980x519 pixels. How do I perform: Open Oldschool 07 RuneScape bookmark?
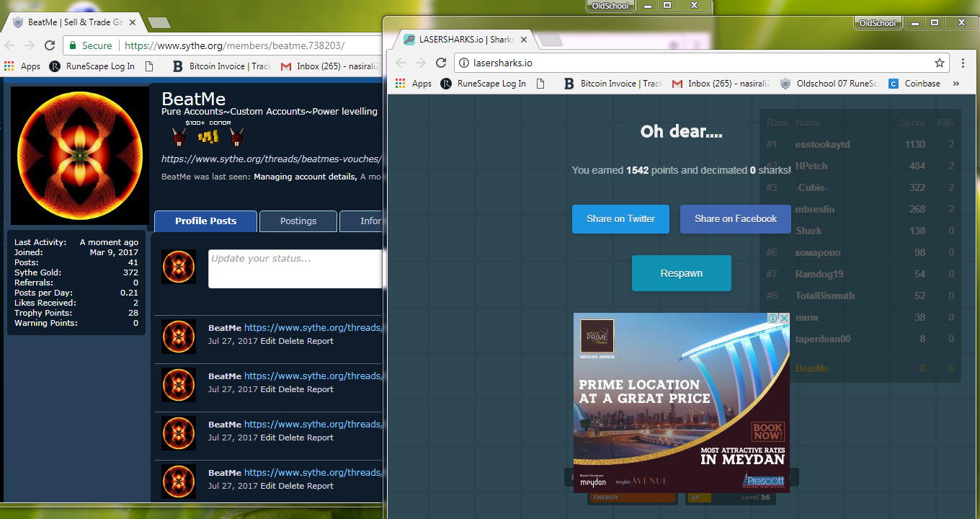point(829,84)
